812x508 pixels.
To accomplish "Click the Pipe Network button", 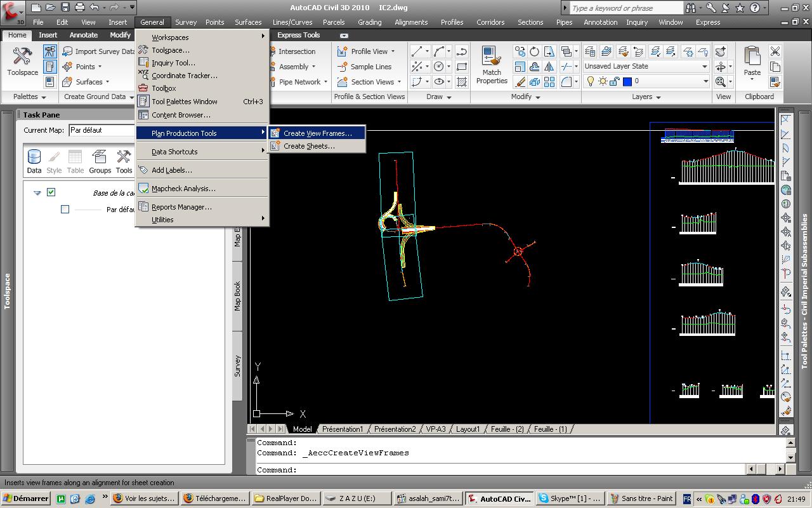I will [x=299, y=82].
